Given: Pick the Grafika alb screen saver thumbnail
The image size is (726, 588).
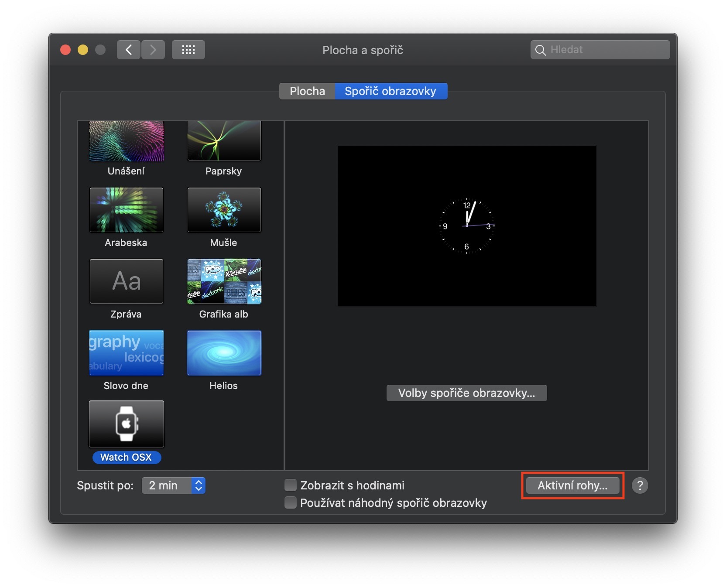Looking at the screenshot, I should tap(224, 281).
